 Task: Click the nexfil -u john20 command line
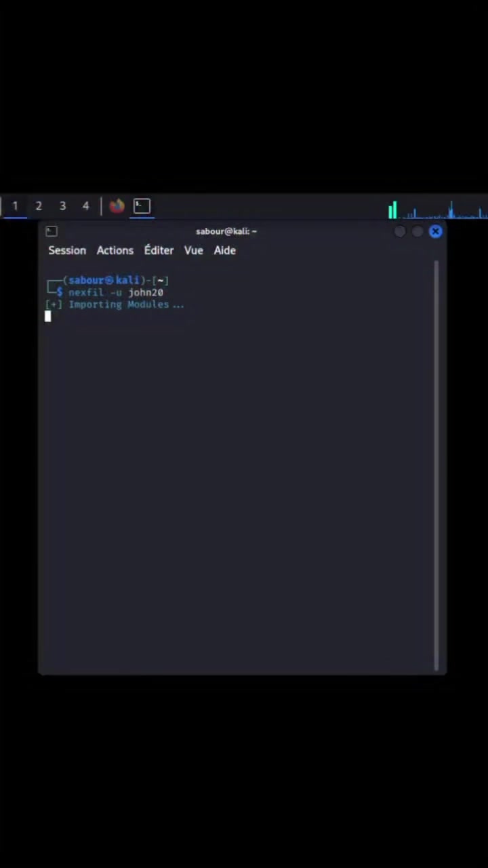[116, 292]
